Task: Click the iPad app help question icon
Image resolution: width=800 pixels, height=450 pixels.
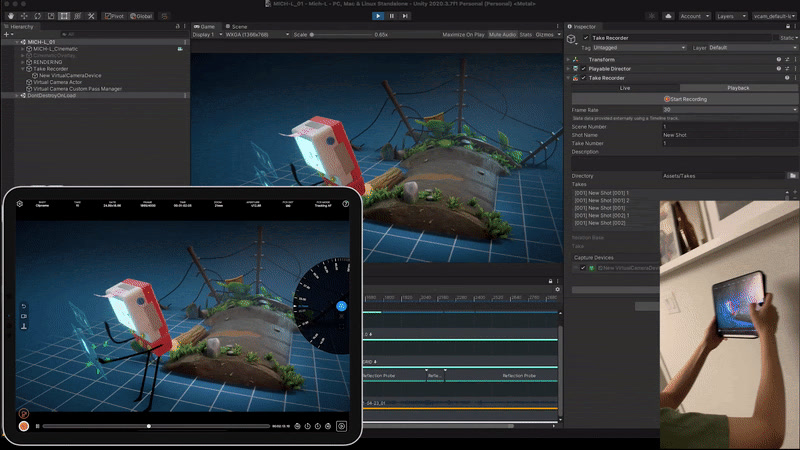Action: click(x=345, y=204)
